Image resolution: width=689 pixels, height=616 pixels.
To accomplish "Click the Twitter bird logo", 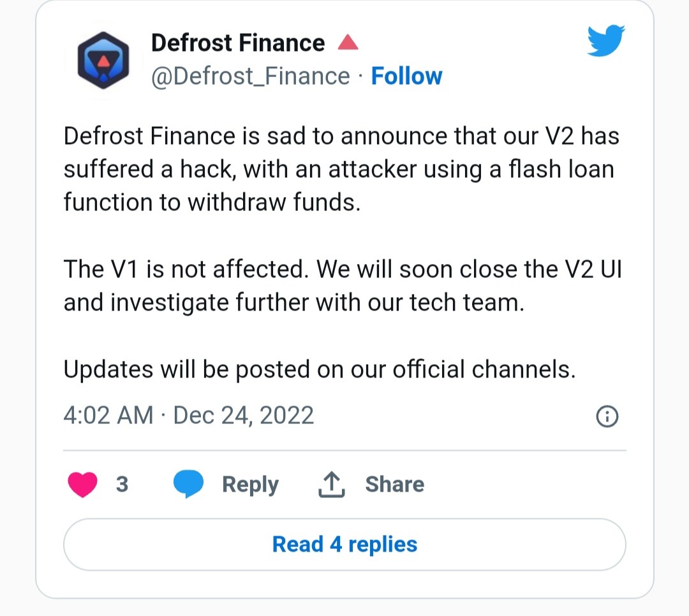I will click(x=606, y=40).
